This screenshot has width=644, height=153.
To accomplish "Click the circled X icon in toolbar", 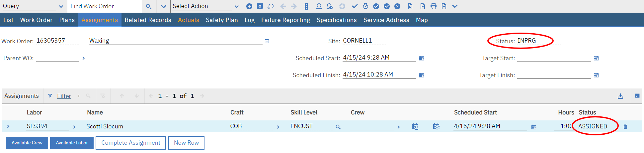I will click(x=397, y=6).
